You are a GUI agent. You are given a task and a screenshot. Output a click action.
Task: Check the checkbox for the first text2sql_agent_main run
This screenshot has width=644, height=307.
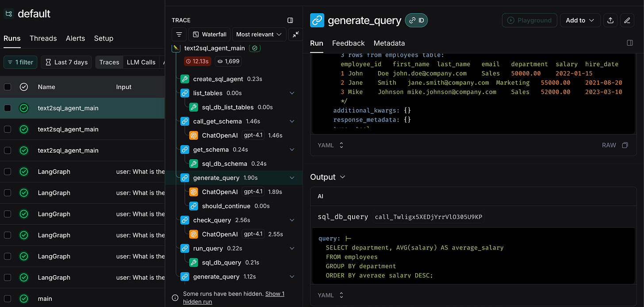point(8,108)
